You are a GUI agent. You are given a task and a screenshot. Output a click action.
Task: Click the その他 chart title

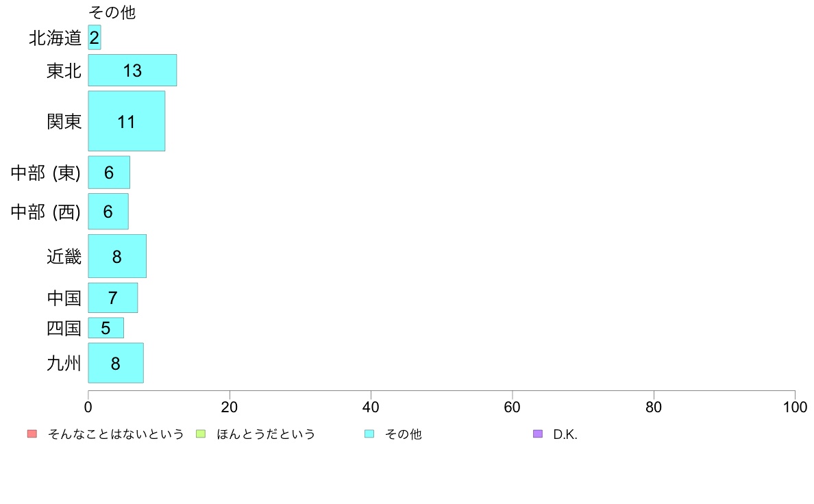tap(112, 12)
